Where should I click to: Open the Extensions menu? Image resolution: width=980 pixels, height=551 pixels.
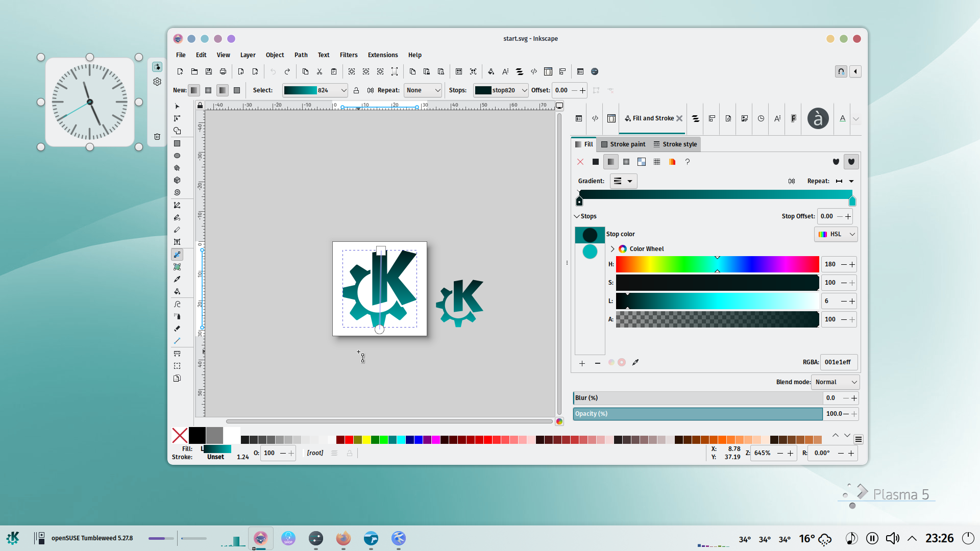(383, 55)
